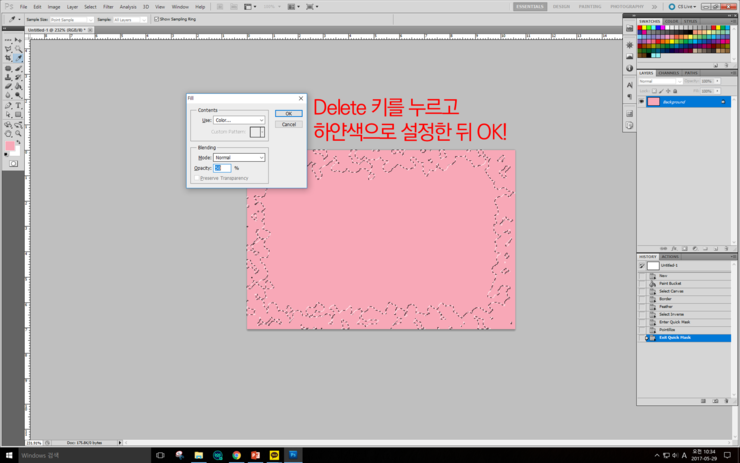Select the Type tool
The image size is (740, 463).
point(18,105)
